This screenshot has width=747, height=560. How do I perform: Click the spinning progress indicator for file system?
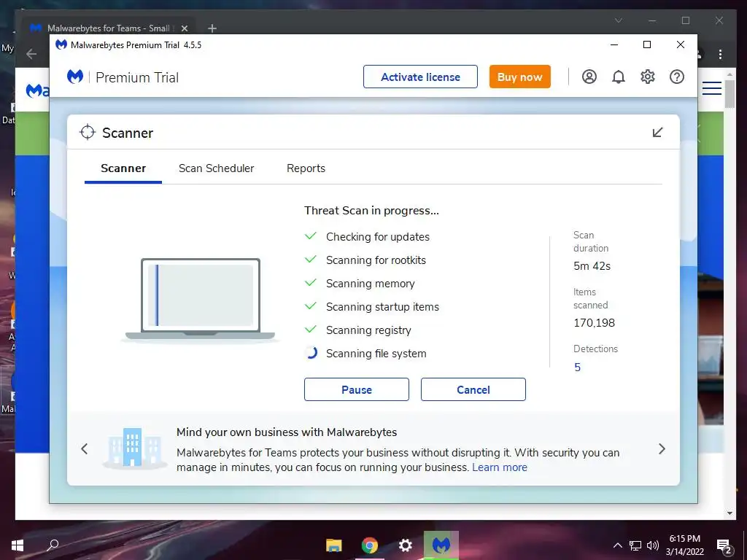pyautogui.click(x=311, y=353)
